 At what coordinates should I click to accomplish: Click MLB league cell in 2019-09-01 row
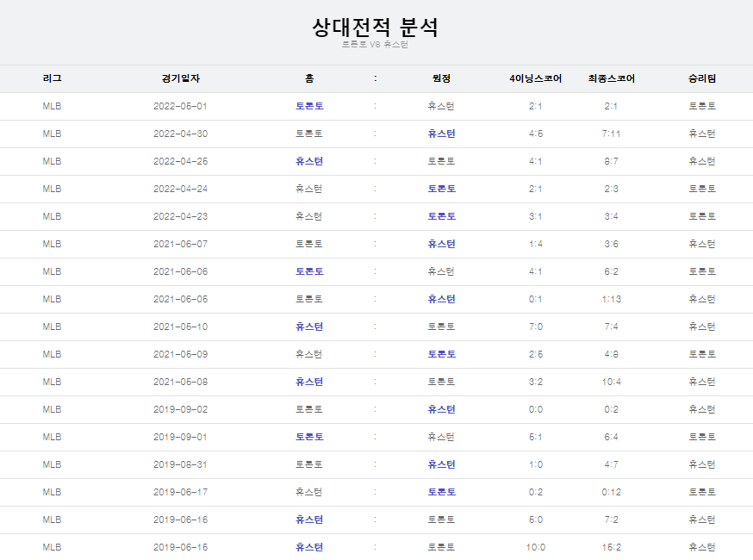pos(52,437)
